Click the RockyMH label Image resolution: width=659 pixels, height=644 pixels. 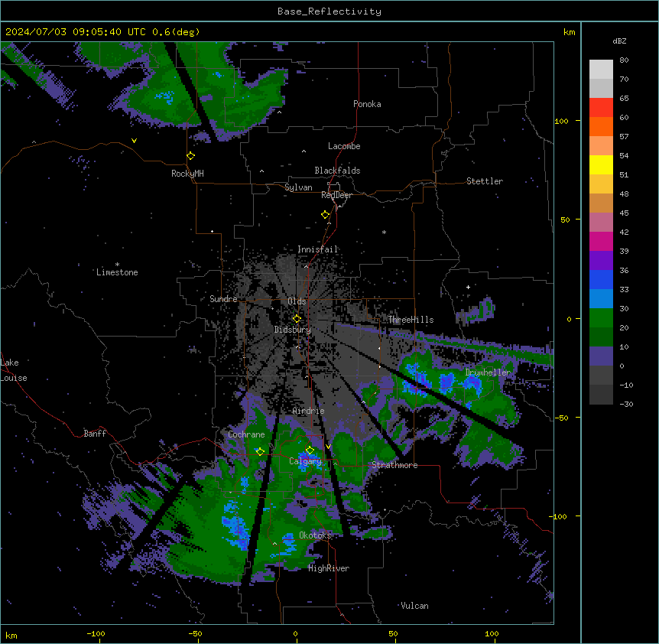[x=187, y=174]
